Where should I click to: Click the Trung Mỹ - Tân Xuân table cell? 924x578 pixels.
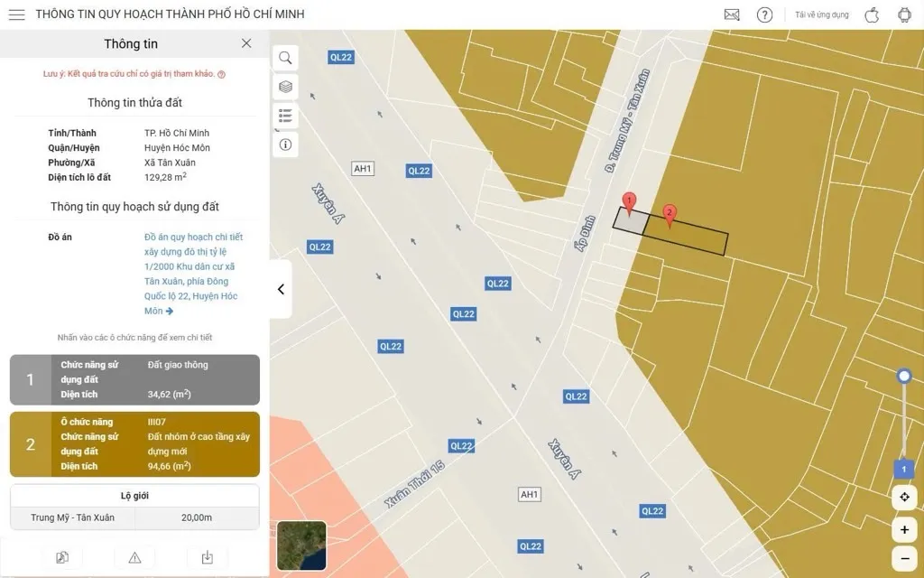[x=72, y=517]
